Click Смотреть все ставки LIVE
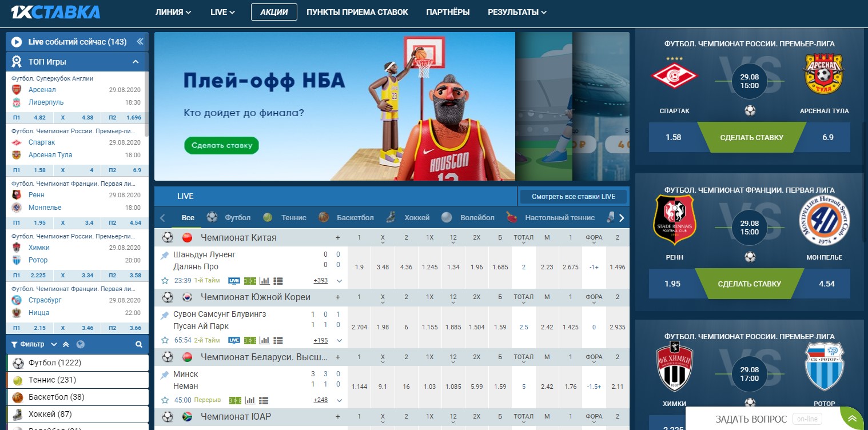 [x=574, y=197]
